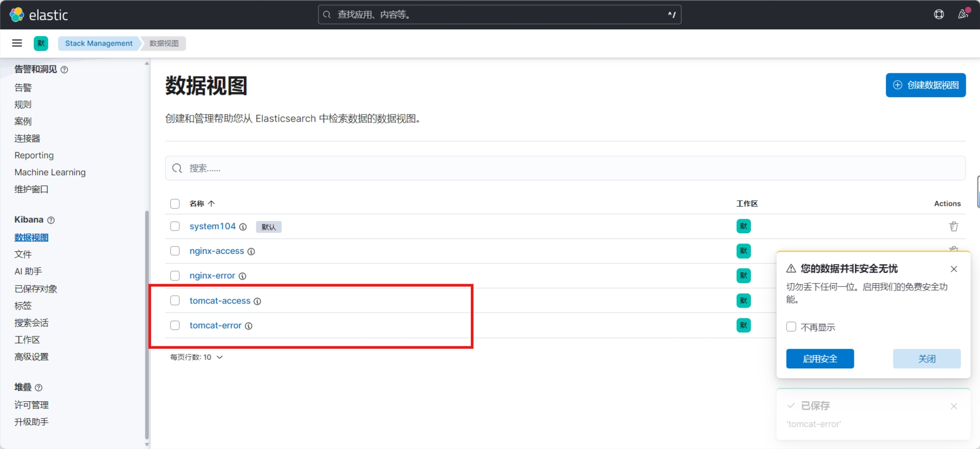
Task: Check the tomcat-access row checkbox
Action: 175,301
